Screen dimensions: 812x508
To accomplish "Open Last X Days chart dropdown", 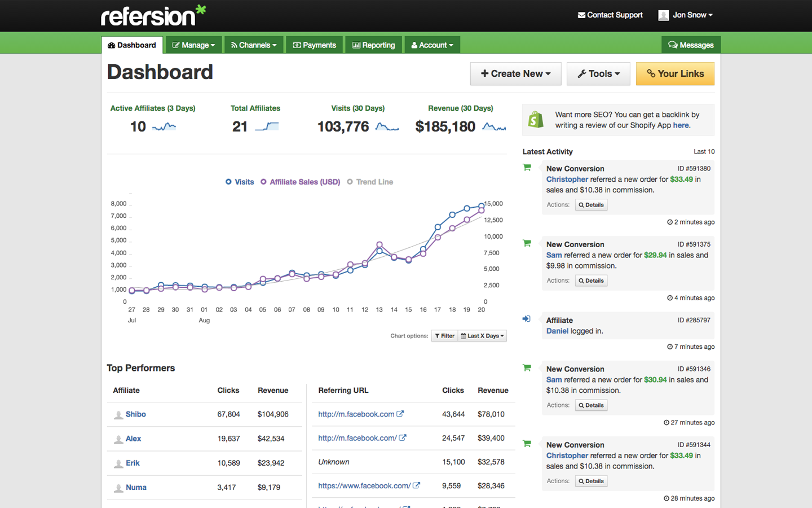I will pyautogui.click(x=482, y=336).
